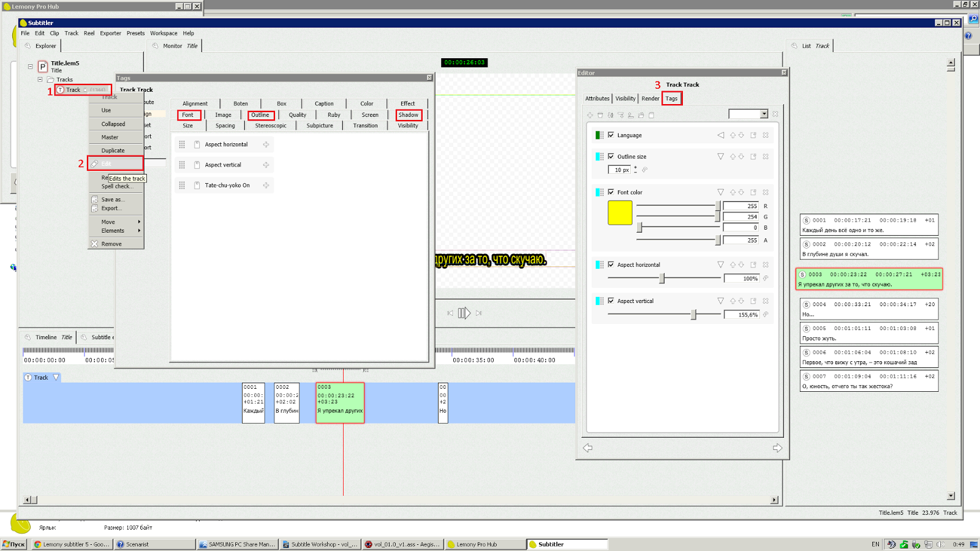The height and width of the screenshot is (551, 980).
Task: Uncheck the Language tag checkbox
Action: tap(611, 135)
